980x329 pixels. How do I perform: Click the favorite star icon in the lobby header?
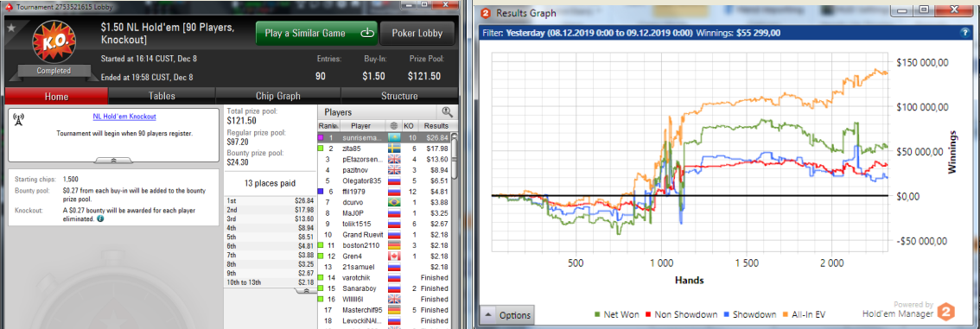(10, 26)
